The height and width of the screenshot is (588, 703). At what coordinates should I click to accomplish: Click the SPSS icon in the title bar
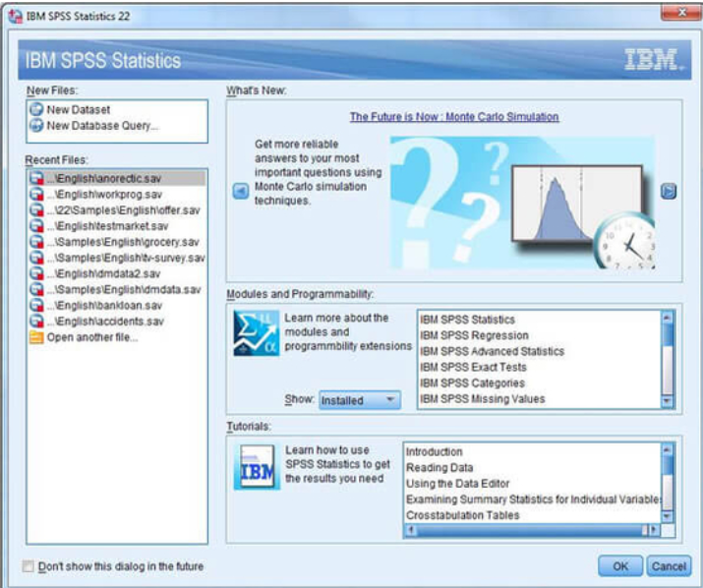[x=16, y=16]
